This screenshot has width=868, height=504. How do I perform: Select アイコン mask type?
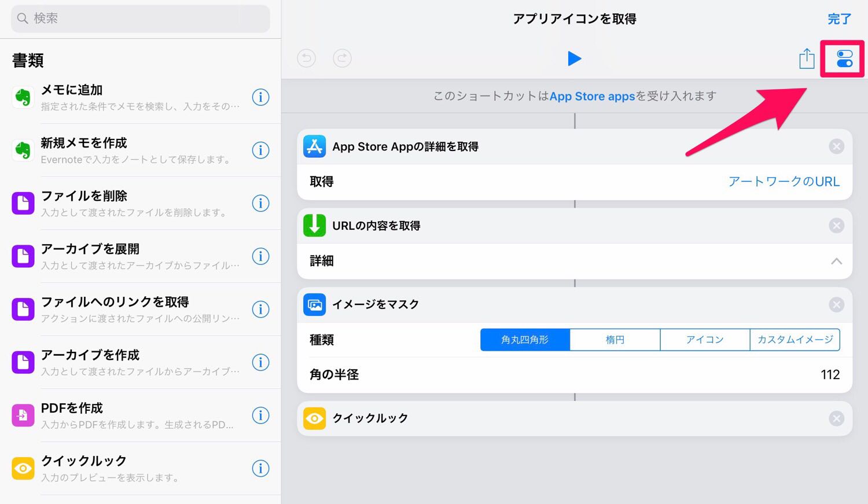pyautogui.click(x=705, y=340)
